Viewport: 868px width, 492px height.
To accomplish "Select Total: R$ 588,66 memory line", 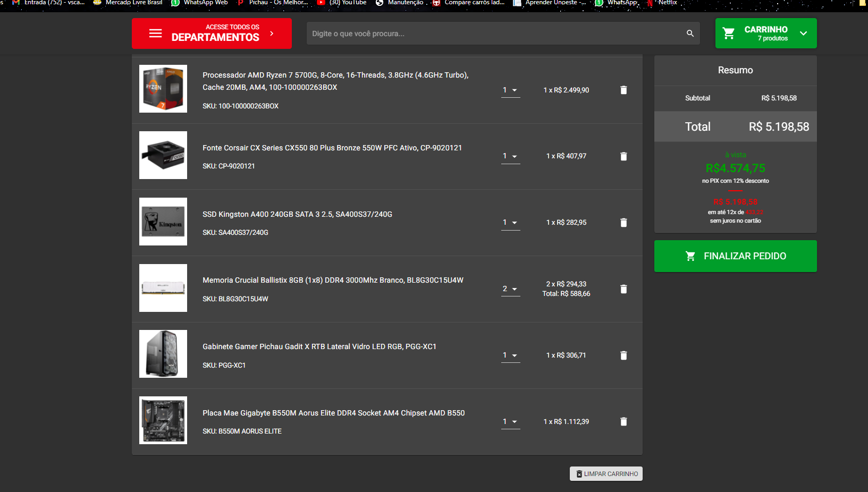I will coord(566,294).
